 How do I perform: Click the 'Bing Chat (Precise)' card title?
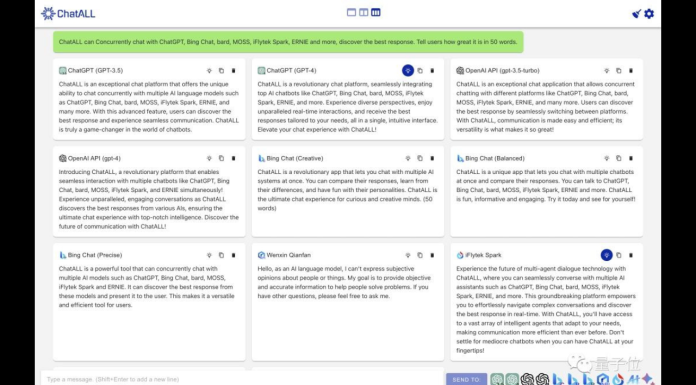click(95, 255)
